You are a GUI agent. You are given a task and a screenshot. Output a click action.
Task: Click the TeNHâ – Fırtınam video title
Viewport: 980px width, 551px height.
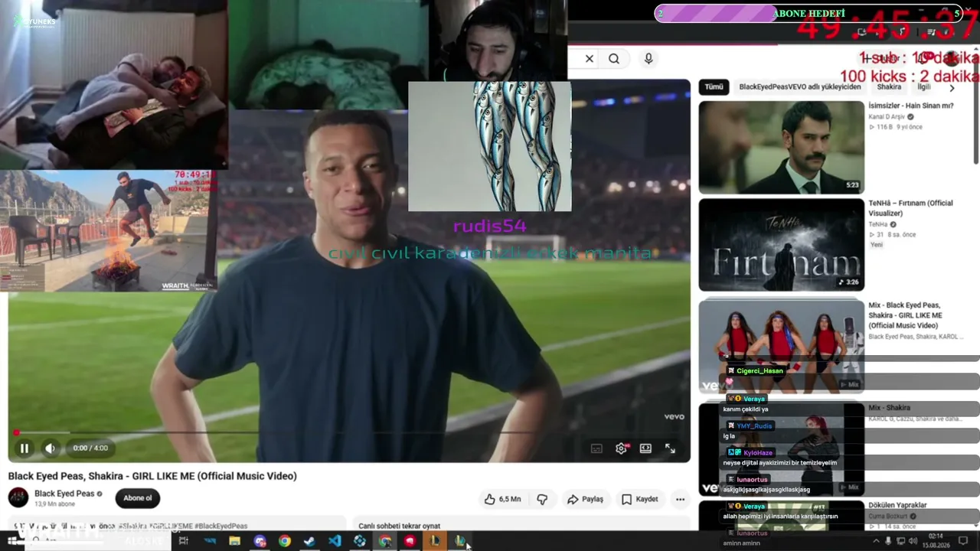click(x=910, y=208)
